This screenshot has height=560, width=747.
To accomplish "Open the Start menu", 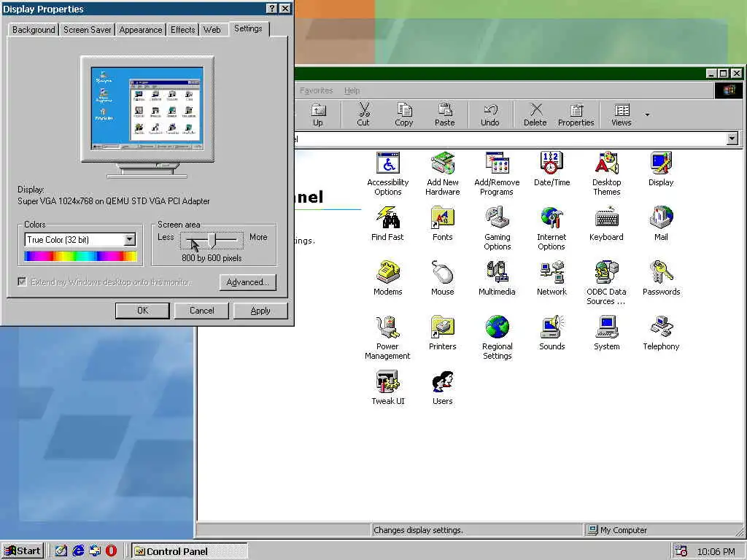I will [23, 551].
